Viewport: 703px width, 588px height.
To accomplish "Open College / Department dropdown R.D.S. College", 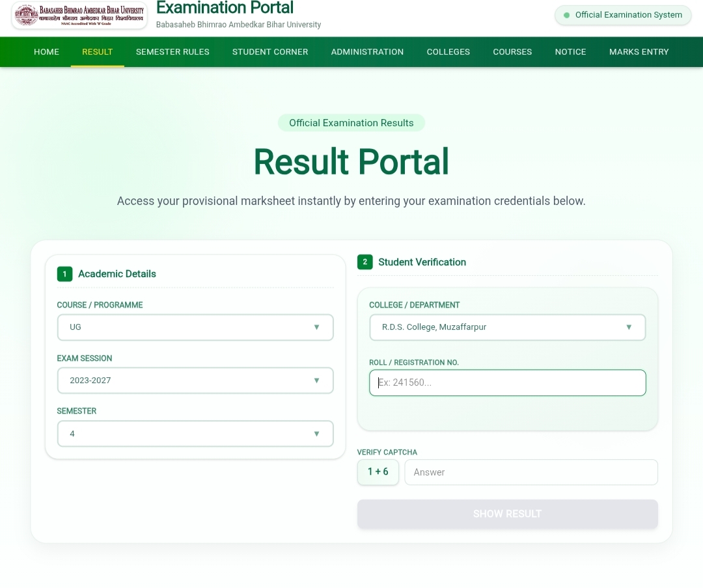I will point(508,327).
